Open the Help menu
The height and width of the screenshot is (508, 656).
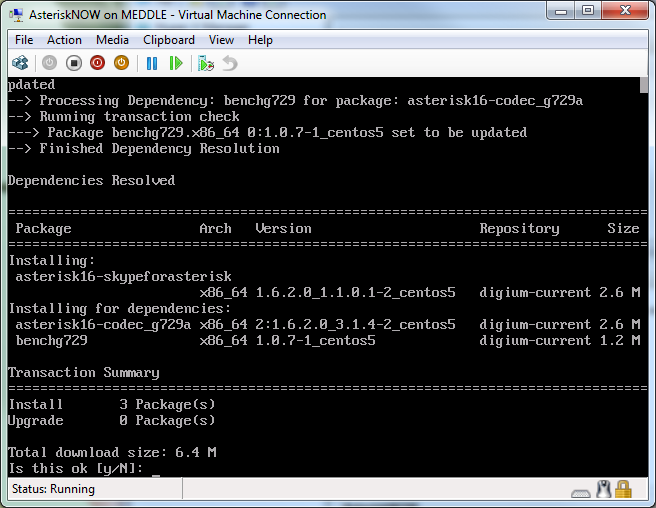point(260,40)
